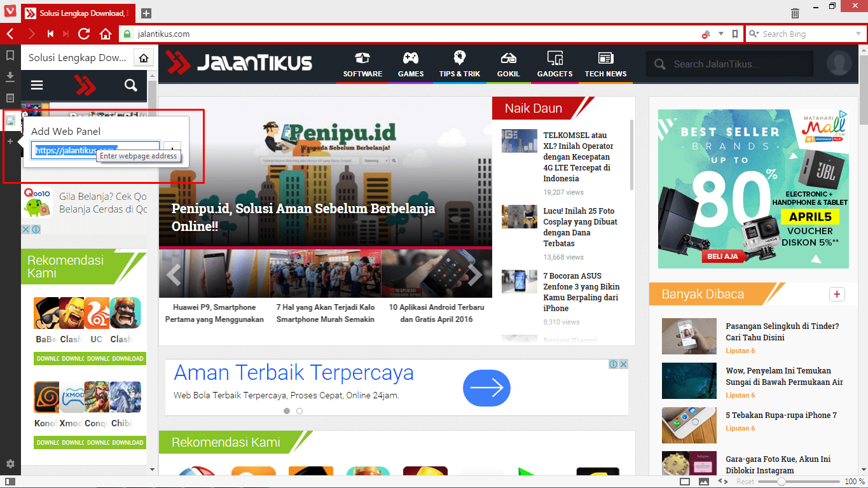Screen dimensions: 868x488
Task: Open search engine selector magnifier dropdown
Action: tap(754, 34)
